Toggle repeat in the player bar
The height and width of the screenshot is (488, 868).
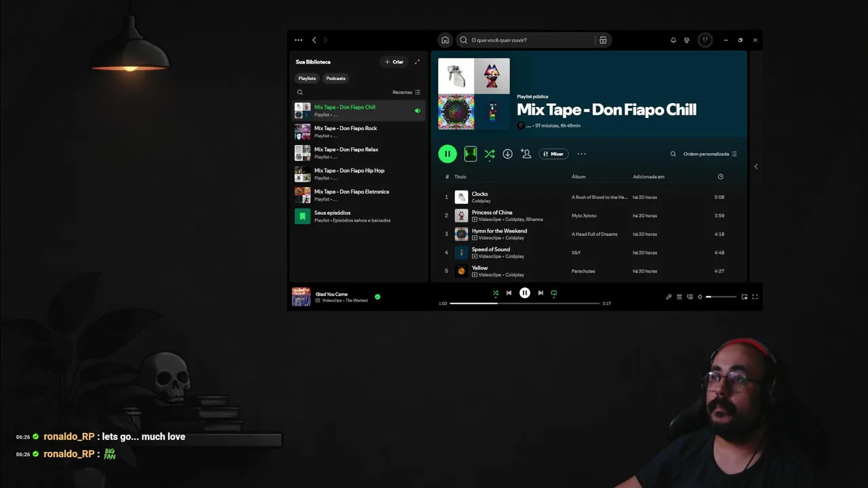[x=554, y=293]
